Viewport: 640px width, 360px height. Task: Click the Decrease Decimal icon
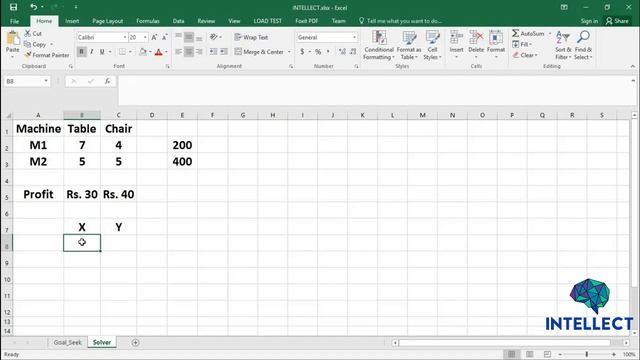[x=353, y=52]
